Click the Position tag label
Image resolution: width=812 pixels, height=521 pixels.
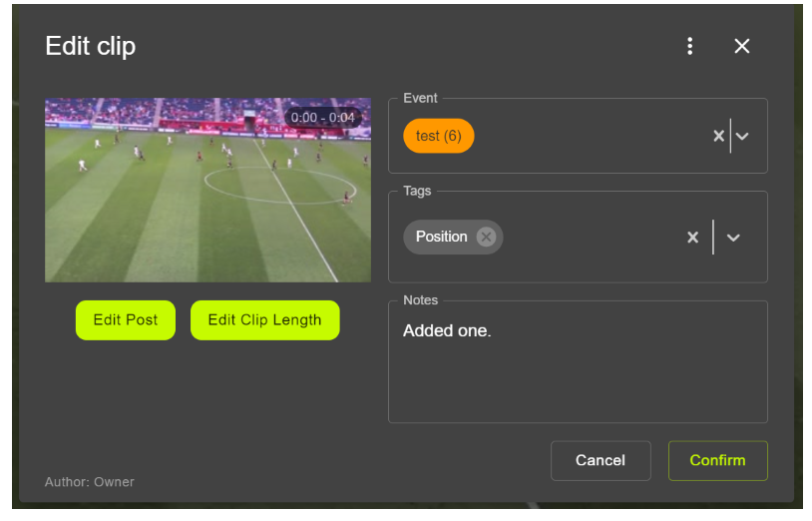click(441, 237)
